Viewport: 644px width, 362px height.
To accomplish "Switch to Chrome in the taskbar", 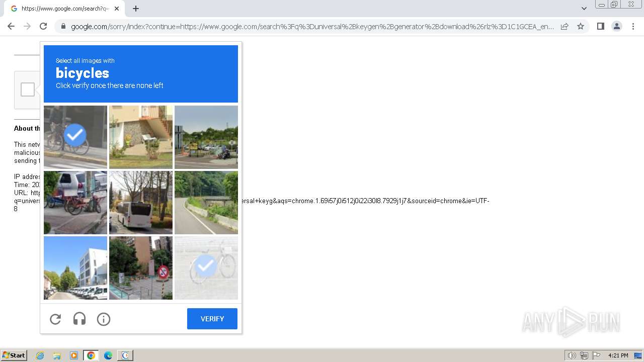I will [91, 355].
